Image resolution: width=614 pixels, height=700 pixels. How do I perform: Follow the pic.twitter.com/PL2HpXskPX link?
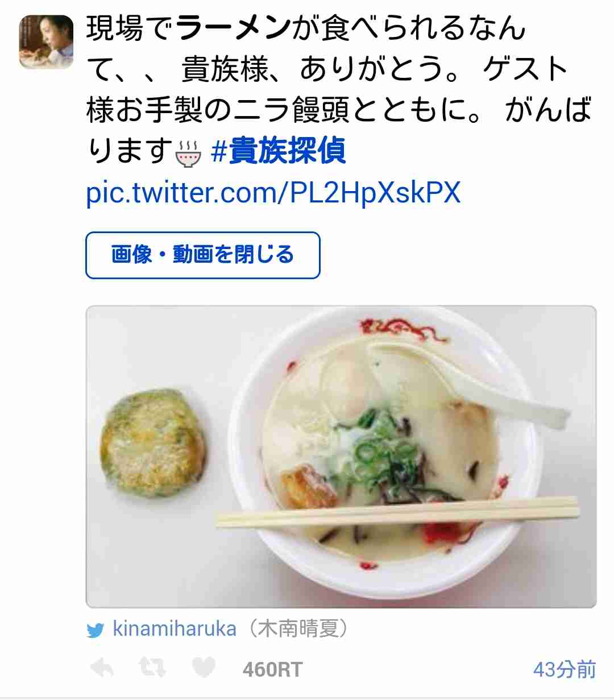pyautogui.click(x=273, y=193)
